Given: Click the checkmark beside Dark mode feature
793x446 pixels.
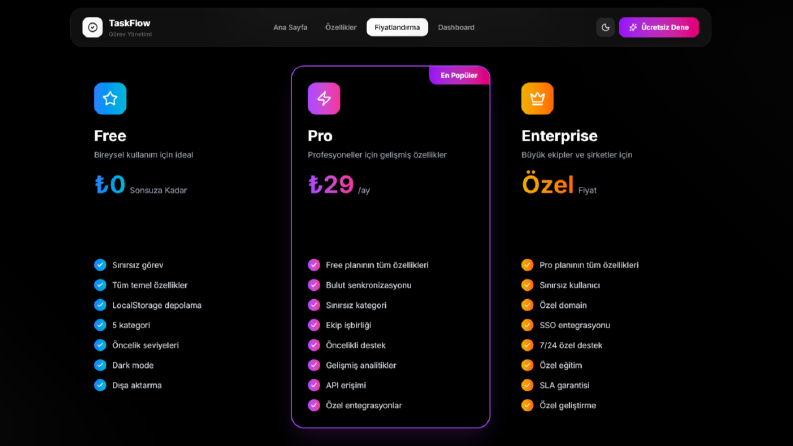Looking at the screenshot, I should click(x=100, y=365).
